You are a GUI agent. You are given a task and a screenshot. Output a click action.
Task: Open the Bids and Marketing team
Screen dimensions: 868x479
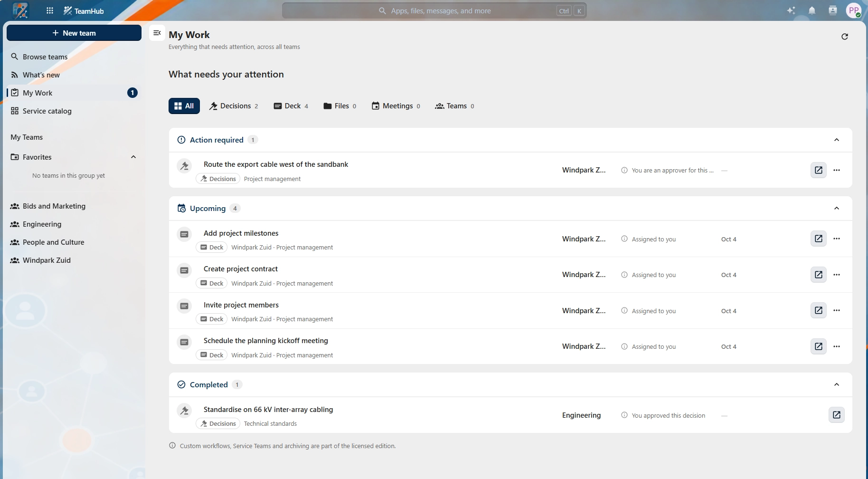[74, 206]
